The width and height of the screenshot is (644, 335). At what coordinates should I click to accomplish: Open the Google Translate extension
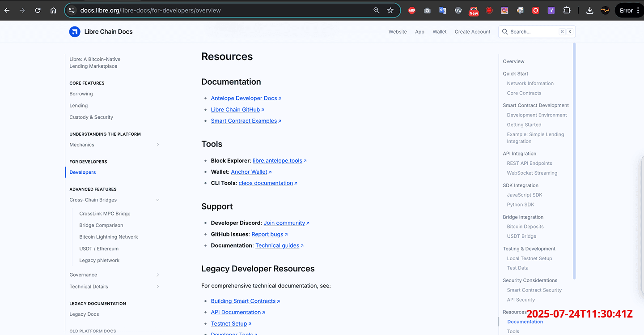pos(442,10)
